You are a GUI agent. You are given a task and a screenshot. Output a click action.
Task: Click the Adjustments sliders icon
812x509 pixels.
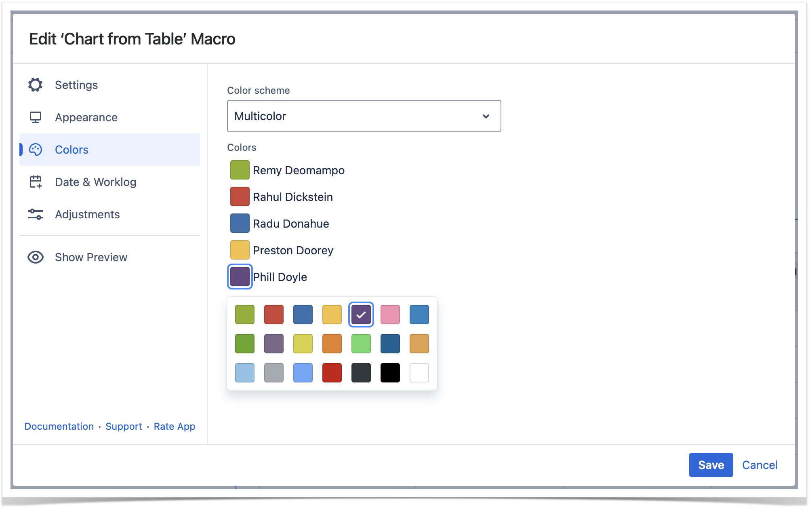tap(36, 214)
